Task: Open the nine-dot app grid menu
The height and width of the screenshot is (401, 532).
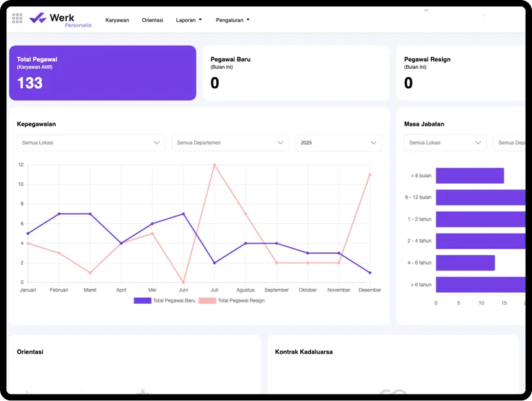Action: click(16, 18)
